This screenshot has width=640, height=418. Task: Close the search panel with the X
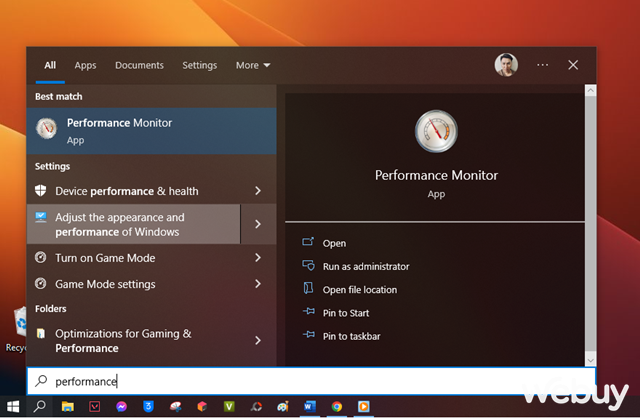point(573,65)
